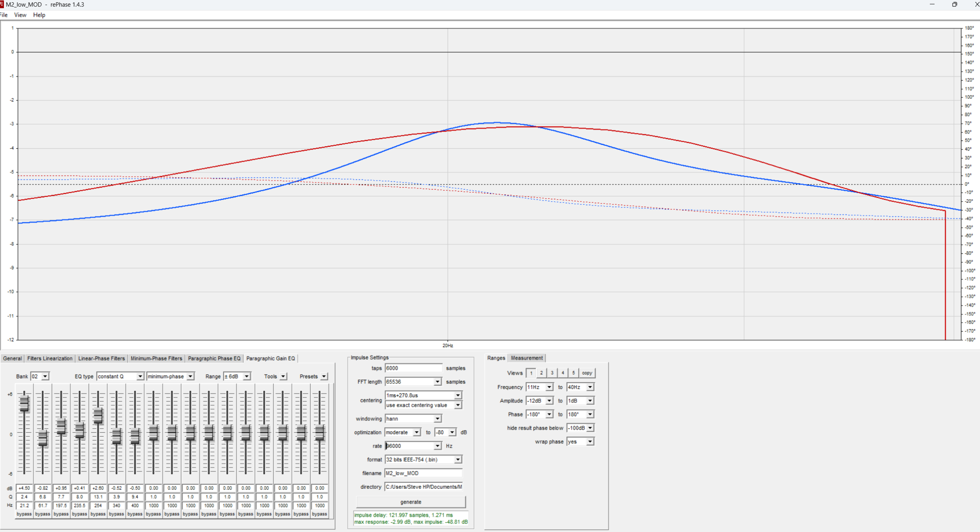
Task: Switch to the Linear-Phase Filters tab
Action: 102,358
